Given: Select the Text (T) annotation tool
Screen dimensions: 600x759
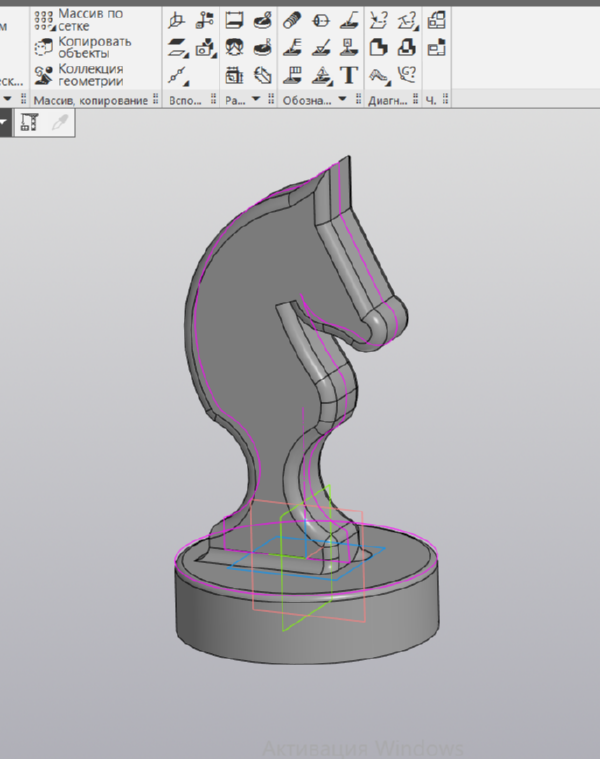Looking at the screenshot, I should (349, 76).
